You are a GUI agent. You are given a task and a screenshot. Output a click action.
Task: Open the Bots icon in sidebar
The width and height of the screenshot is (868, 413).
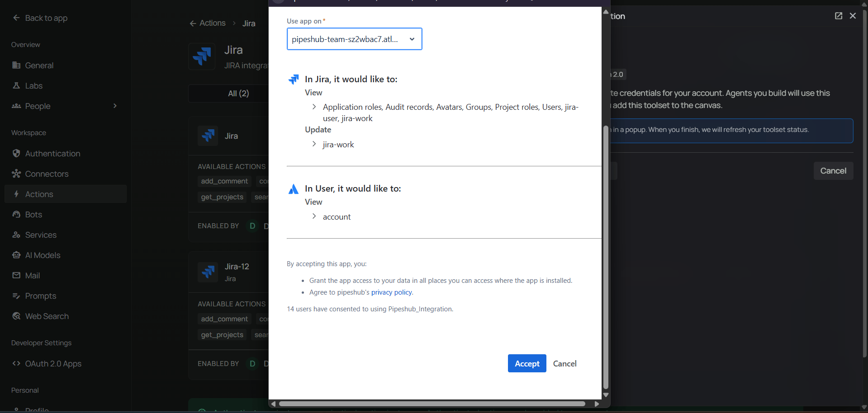[x=16, y=214]
